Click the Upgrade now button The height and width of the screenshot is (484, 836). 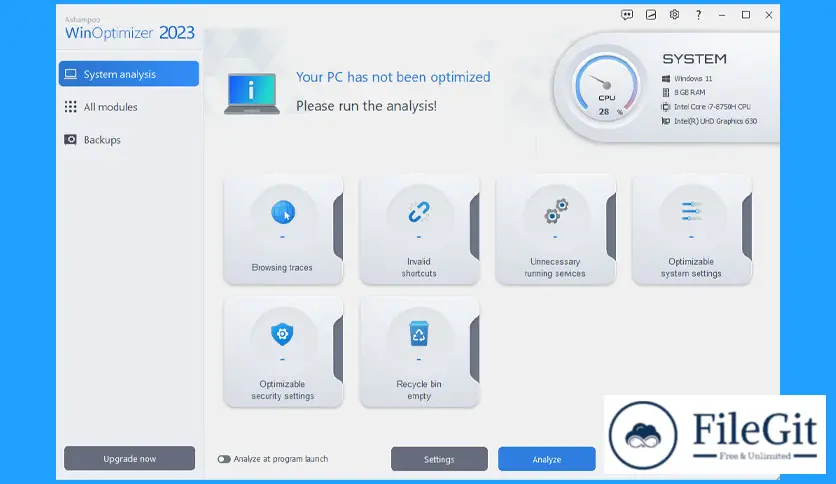point(130,458)
